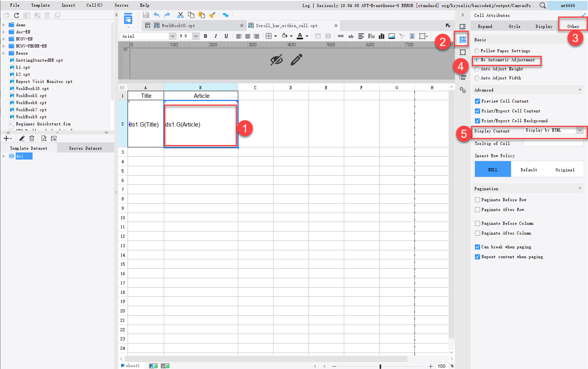Uncheck Print/Export Cell Background
The image size is (588, 369).
tap(477, 121)
